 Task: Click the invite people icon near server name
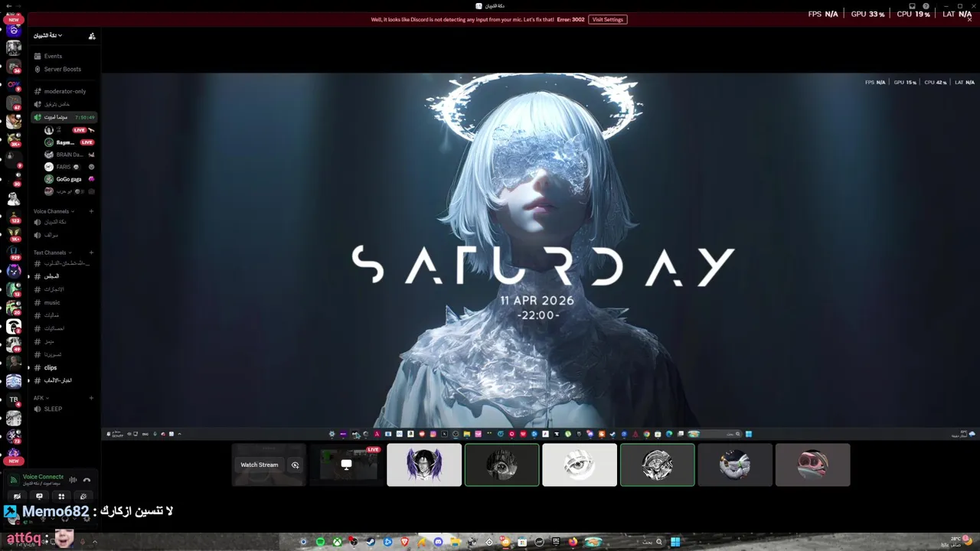click(x=92, y=35)
